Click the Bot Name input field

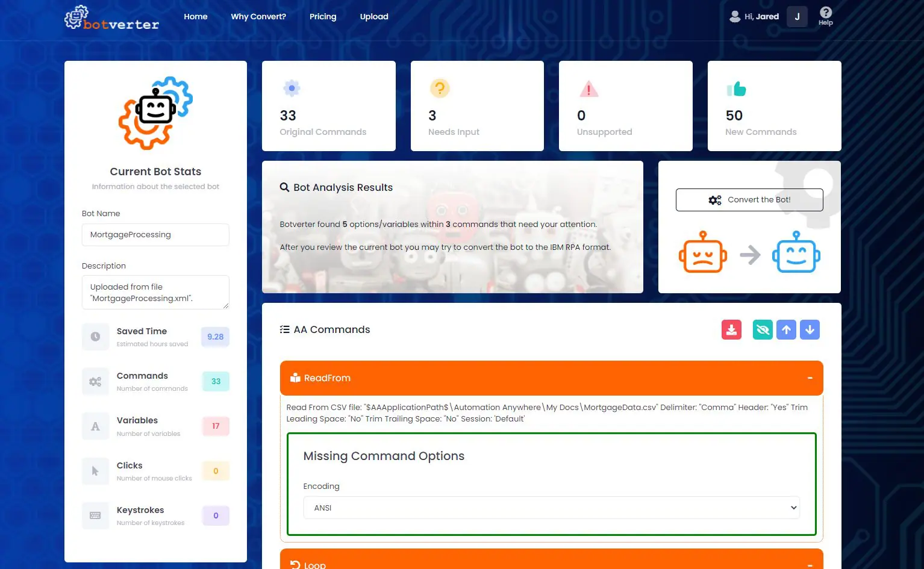[155, 235]
